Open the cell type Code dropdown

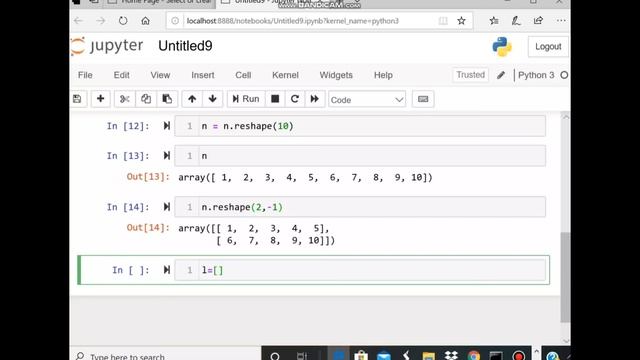pyautogui.click(x=367, y=100)
